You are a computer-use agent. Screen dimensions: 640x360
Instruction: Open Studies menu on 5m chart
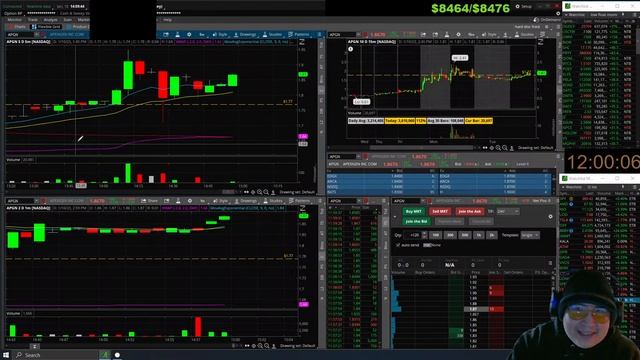pos(272,35)
